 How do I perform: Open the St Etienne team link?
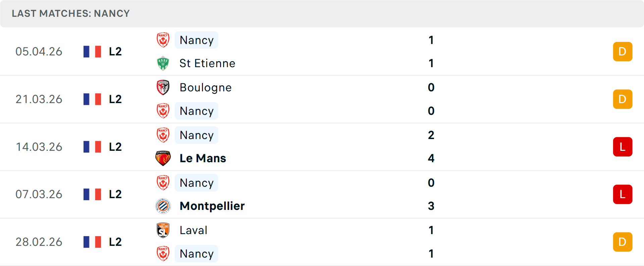click(x=207, y=63)
